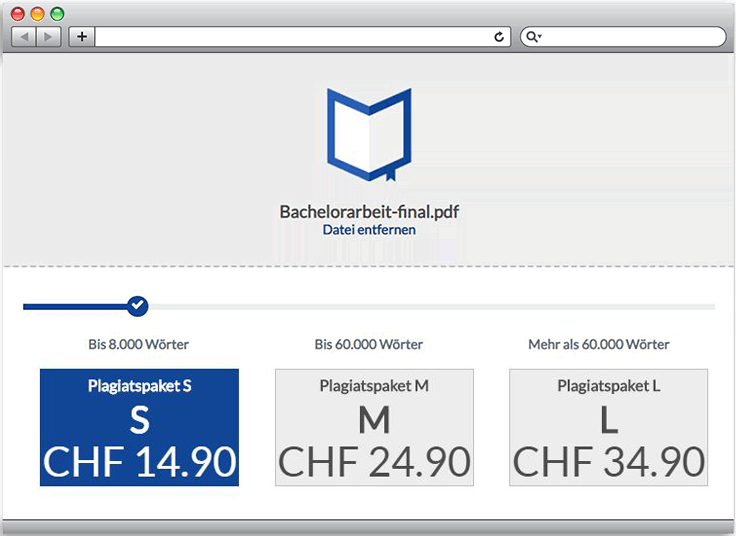Click inside the browser search field

[x=630, y=37]
